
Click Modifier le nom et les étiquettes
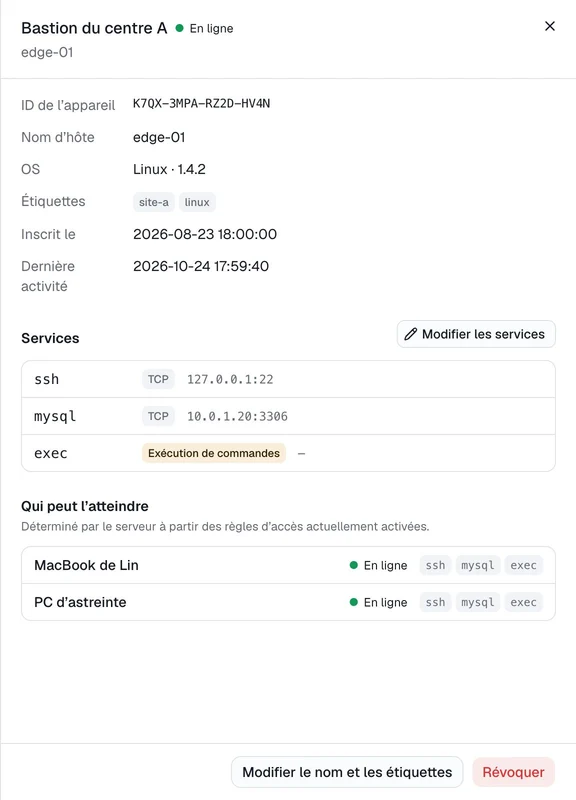(x=347, y=772)
